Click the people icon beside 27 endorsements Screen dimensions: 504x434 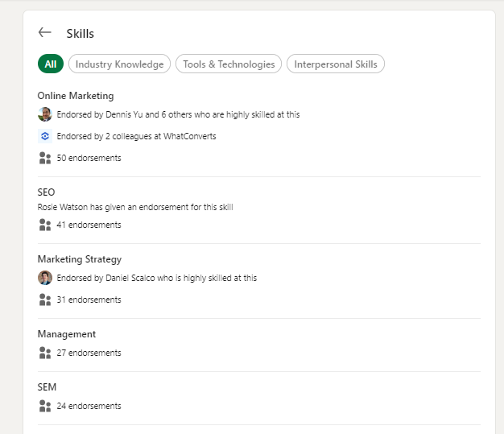[x=45, y=353]
